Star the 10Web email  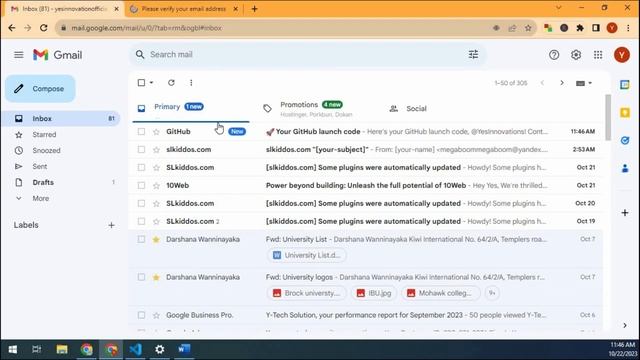[156, 185]
